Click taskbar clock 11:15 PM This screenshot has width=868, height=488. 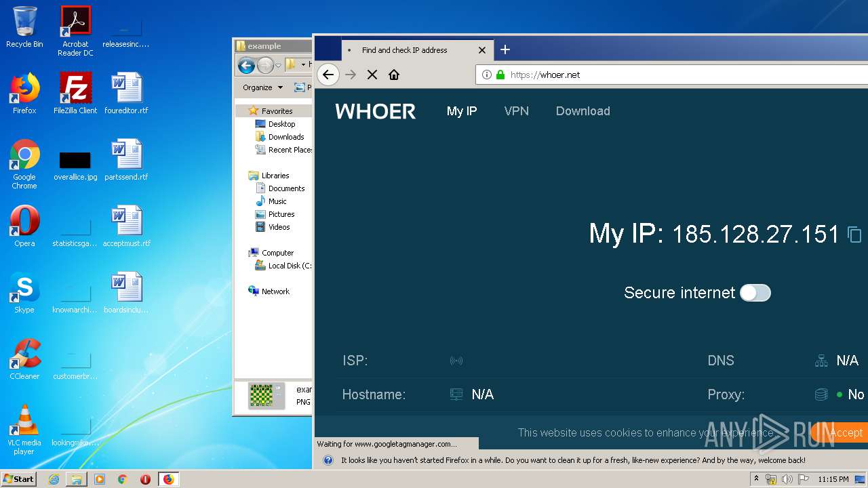833,479
